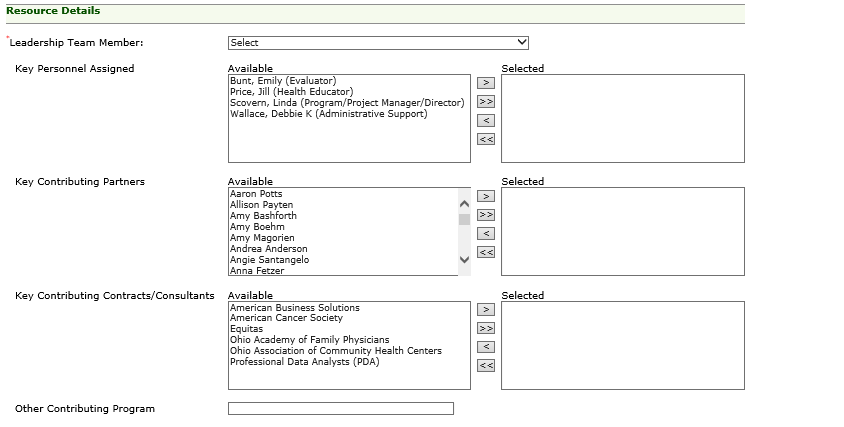The height and width of the screenshot is (427, 844).
Task: Remove selected Key Personnel (<)
Action: tap(486, 120)
